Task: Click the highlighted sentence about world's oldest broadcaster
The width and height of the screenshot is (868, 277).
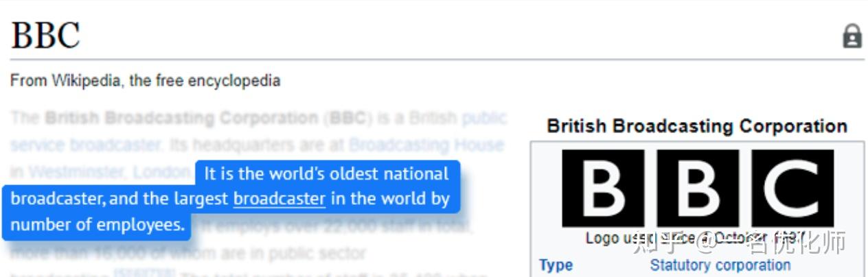Action: [231, 199]
